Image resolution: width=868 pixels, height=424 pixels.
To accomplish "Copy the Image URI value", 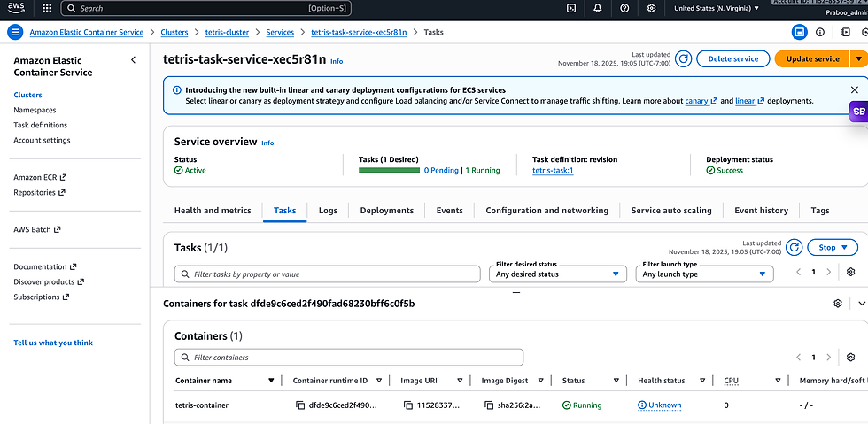I will pyautogui.click(x=408, y=405).
